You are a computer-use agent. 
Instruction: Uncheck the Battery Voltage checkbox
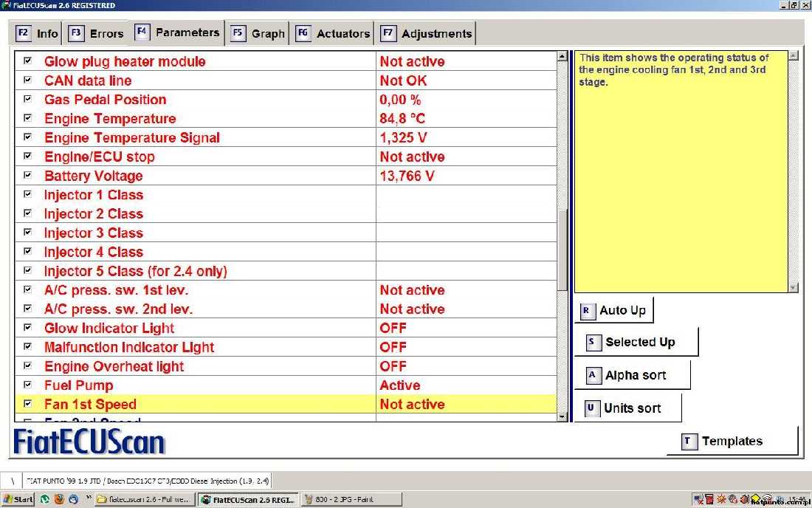click(27, 175)
